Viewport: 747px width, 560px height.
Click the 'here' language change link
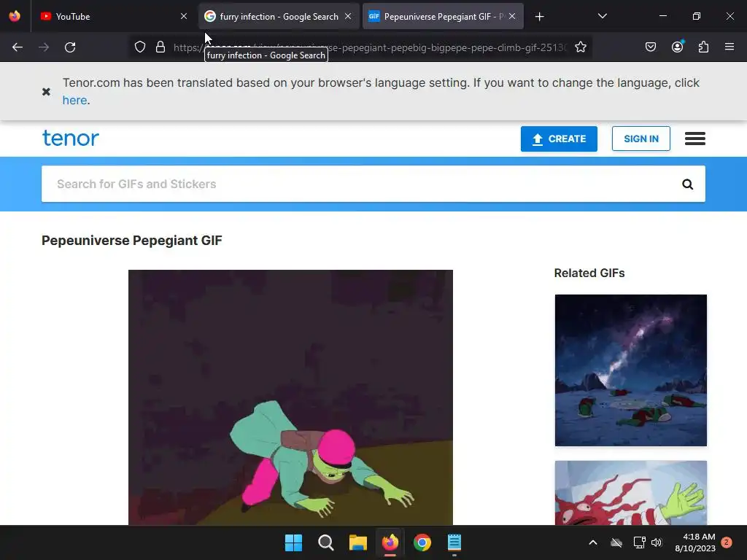point(75,100)
